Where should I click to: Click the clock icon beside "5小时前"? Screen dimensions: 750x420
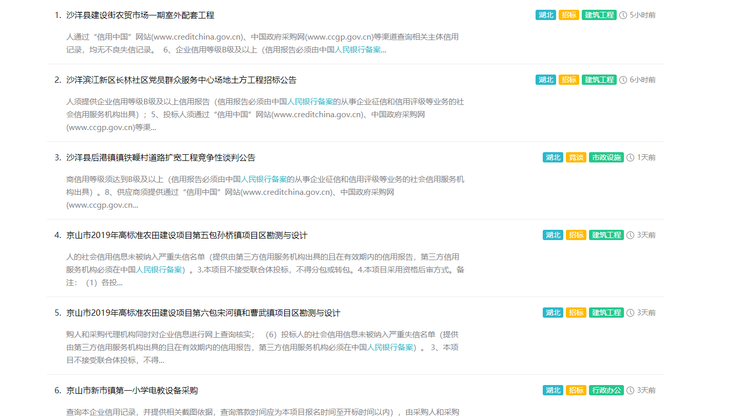tap(623, 16)
